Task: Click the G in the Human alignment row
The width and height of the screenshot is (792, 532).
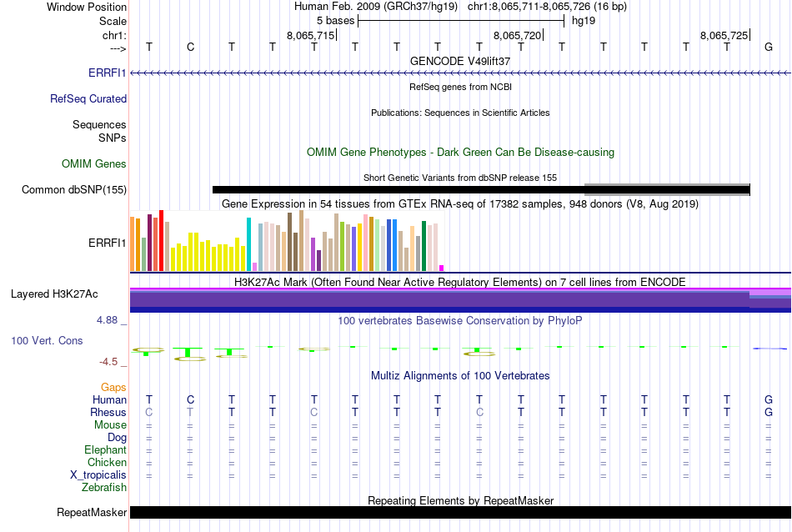Action: click(x=769, y=399)
